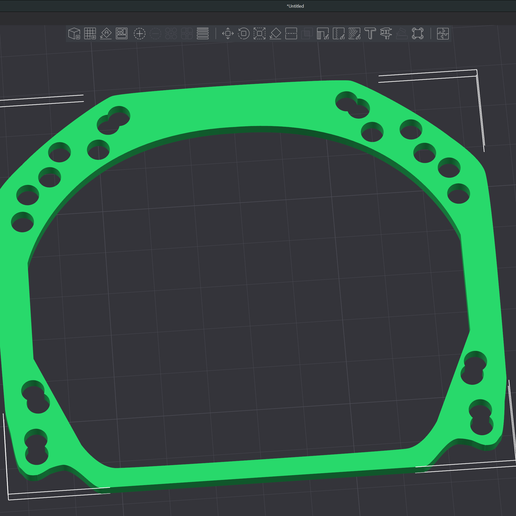Select the Rotate tool
The height and width of the screenshot is (516, 516).
[x=244, y=34]
